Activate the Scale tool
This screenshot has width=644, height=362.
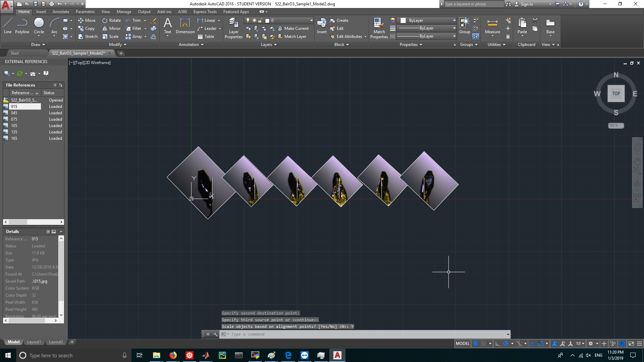point(110,37)
